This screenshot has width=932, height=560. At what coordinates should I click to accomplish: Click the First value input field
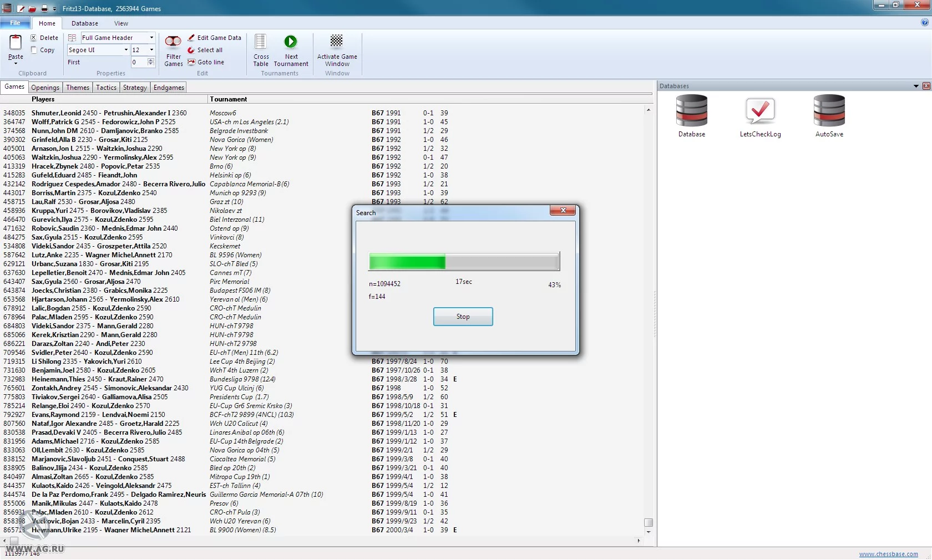point(139,62)
